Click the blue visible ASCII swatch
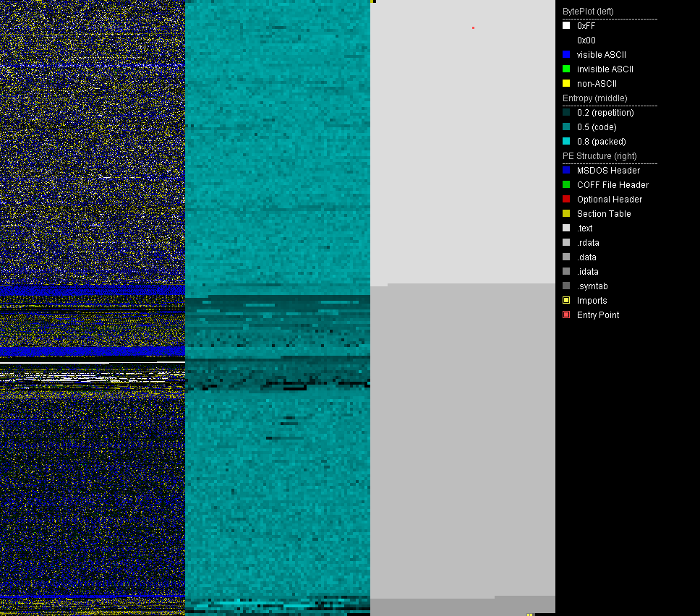700x616 pixels. [566, 55]
